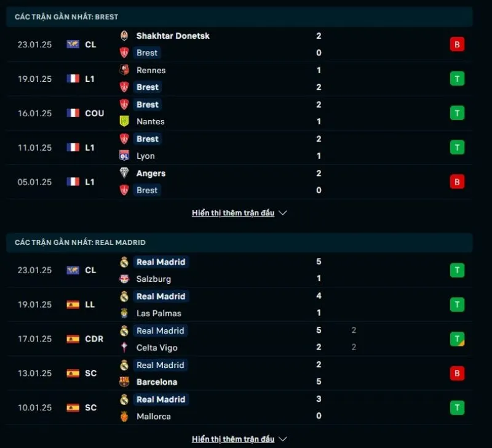Image resolution: width=492 pixels, height=448 pixels.
Task: Open 'Hiển thị thêm trận đấu' under Real Madrid
Action: [233, 439]
